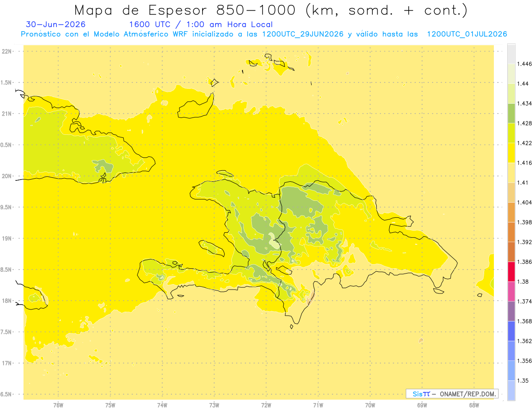Click the "ONAMET/REP.DOM." credit box

pos(452,394)
